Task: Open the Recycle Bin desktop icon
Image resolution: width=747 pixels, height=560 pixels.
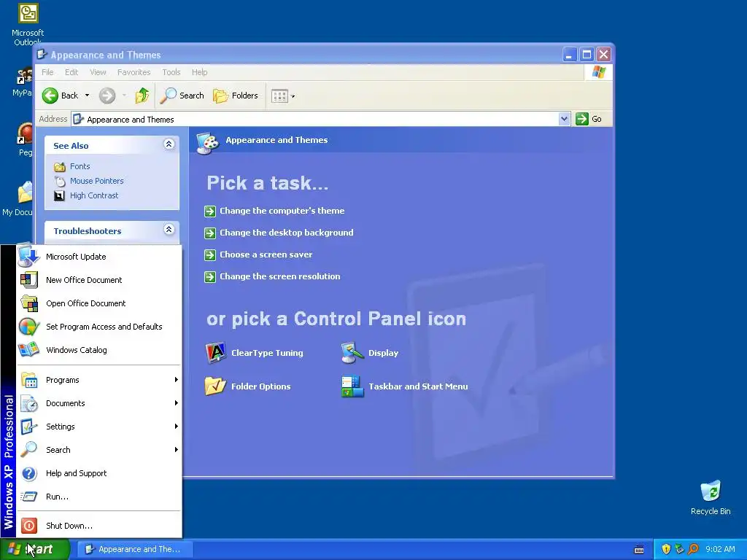Action: (711, 497)
